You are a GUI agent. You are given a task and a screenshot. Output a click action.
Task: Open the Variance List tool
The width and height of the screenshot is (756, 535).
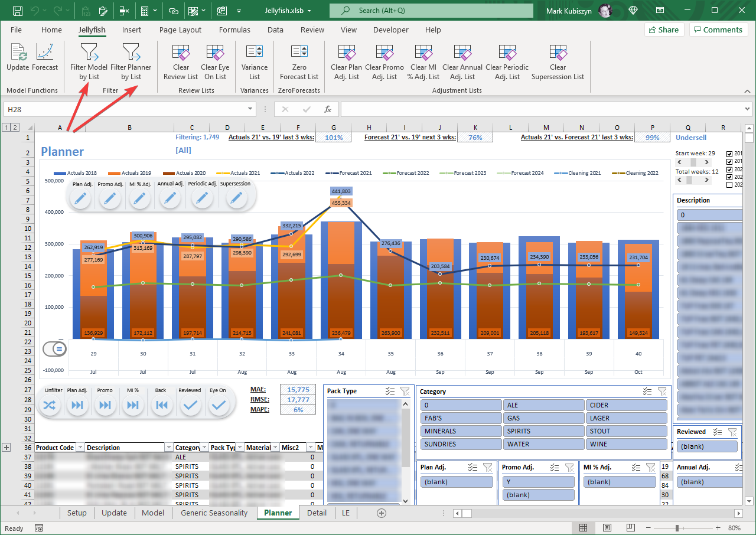pyautogui.click(x=255, y=61)
